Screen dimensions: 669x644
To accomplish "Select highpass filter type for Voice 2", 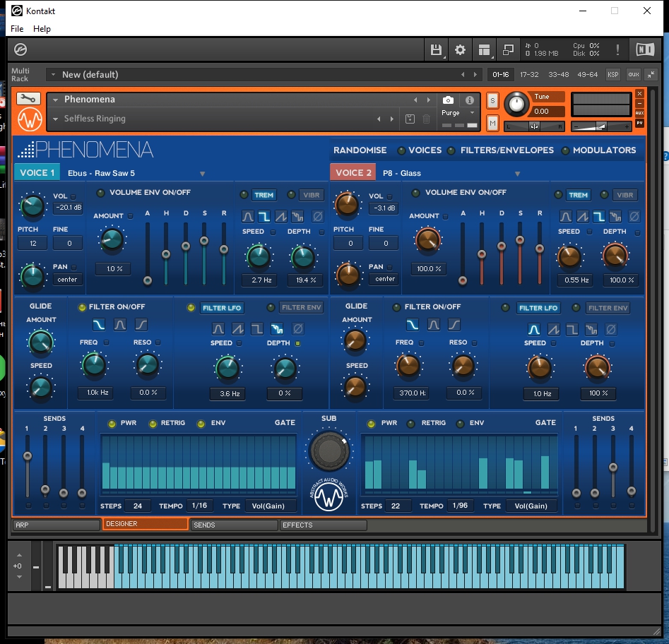I will 454,325.
